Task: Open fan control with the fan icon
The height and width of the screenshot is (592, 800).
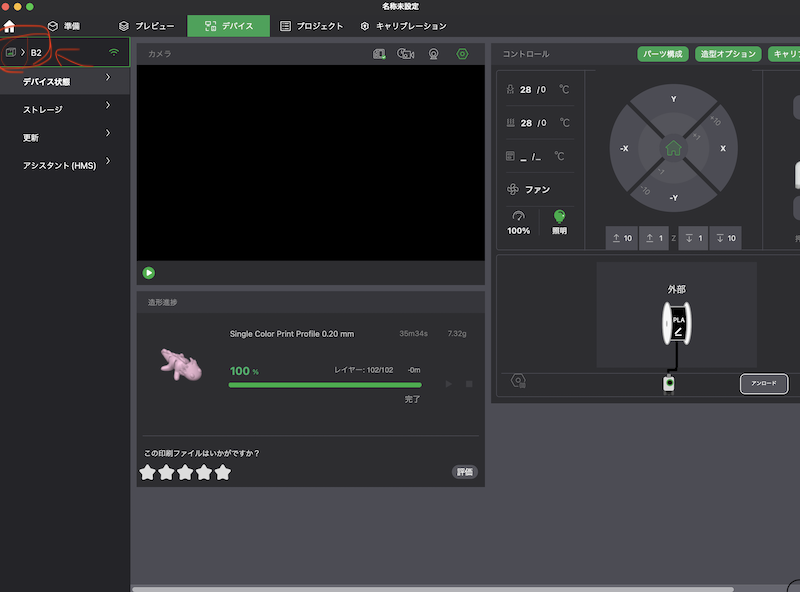Action: (515, 189)
